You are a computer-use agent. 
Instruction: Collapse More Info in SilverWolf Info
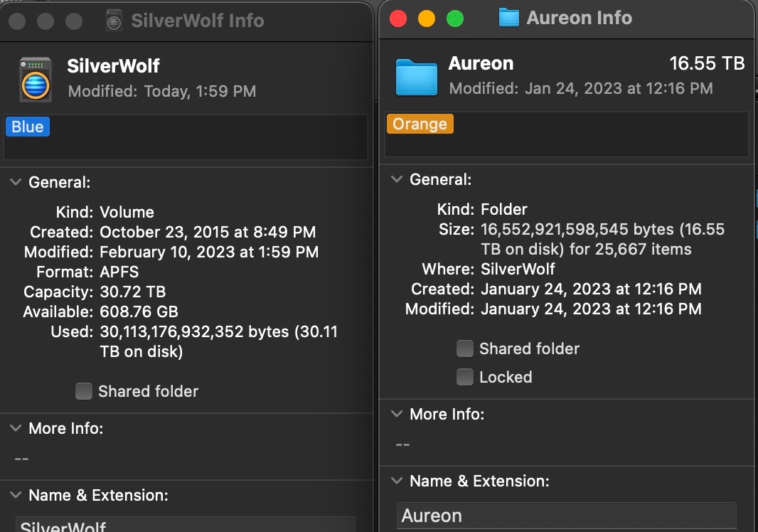click(15, 428)
